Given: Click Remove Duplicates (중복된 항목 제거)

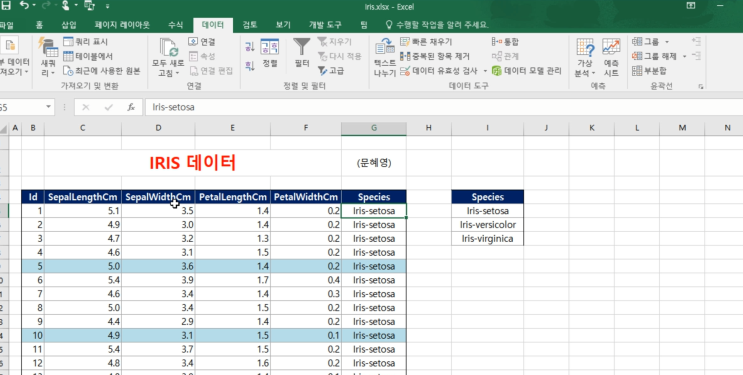Looking at the screenshot, I should click(x=435, y=56).
